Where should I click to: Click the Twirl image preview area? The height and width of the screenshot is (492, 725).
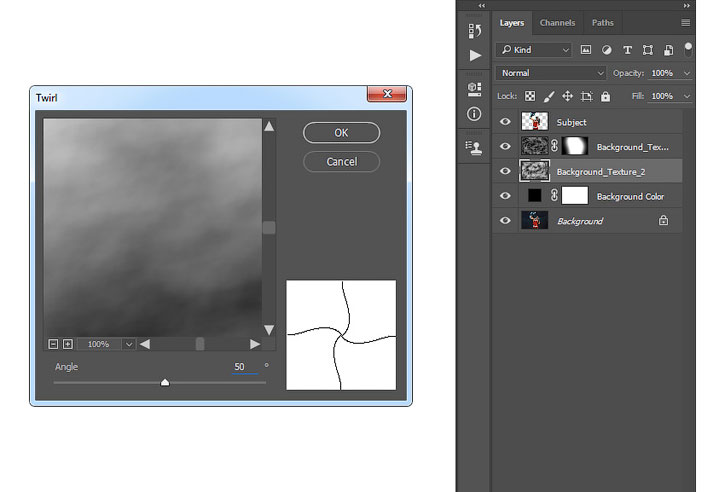(153, 228)
